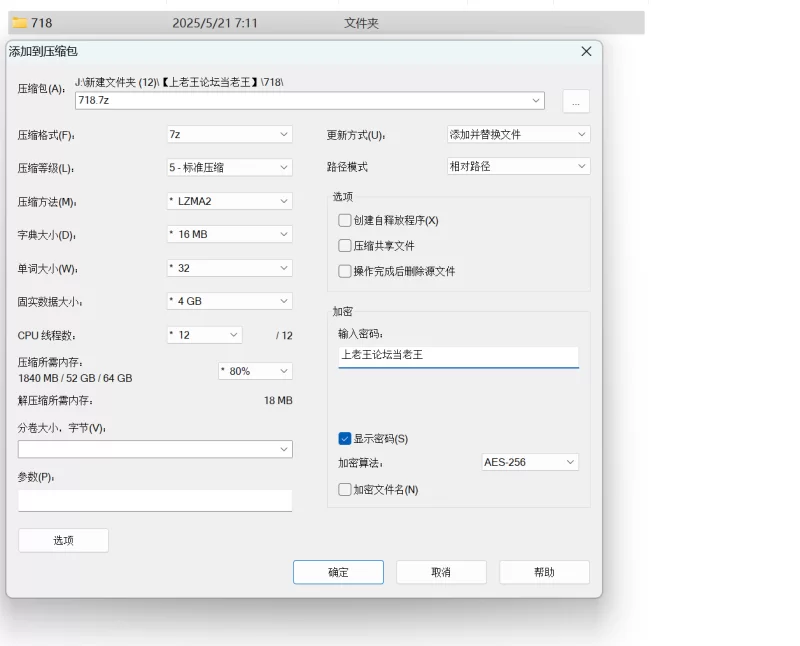Open the 加密算法 AES-256 dropdown

click(530, 462)
